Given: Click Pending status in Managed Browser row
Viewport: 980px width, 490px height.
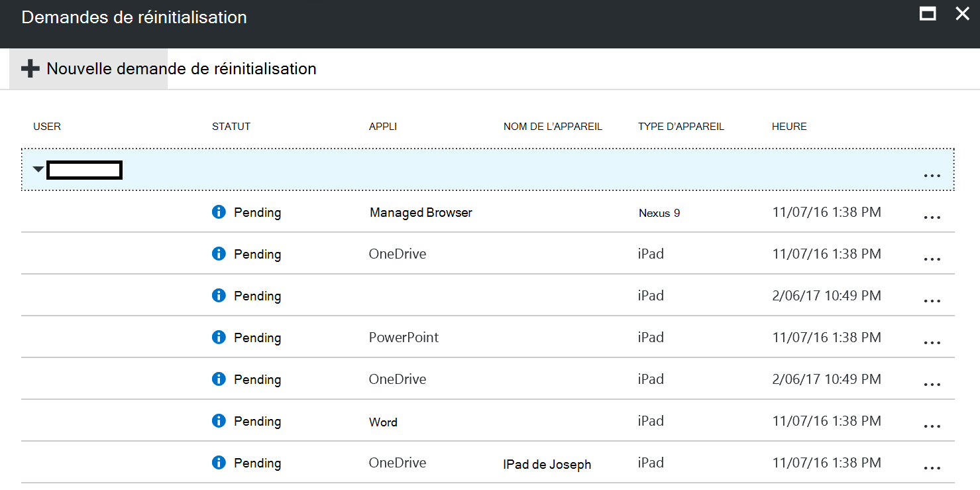Looking at the screenshot, I should tap(257, 213).
